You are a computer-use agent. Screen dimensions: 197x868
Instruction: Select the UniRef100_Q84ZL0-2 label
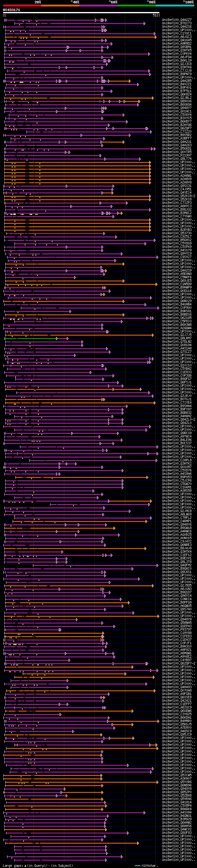(179, 419)
